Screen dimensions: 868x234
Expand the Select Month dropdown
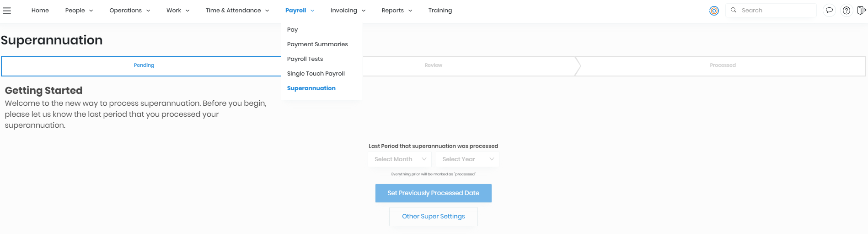pyautogui.click(x=400, y=159)
